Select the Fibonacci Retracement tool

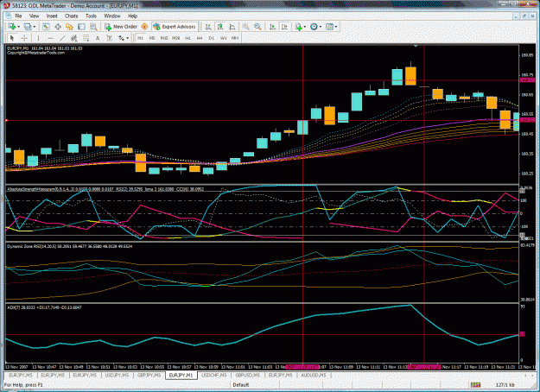point(86,38)
